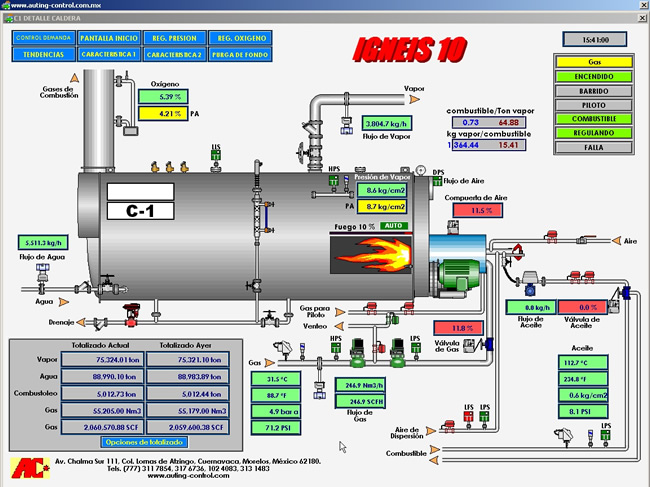Image resolution: width=650 pixels, height=487 pixels.
Task: Click the Aire inlet arrow
Action: [616, 240]
